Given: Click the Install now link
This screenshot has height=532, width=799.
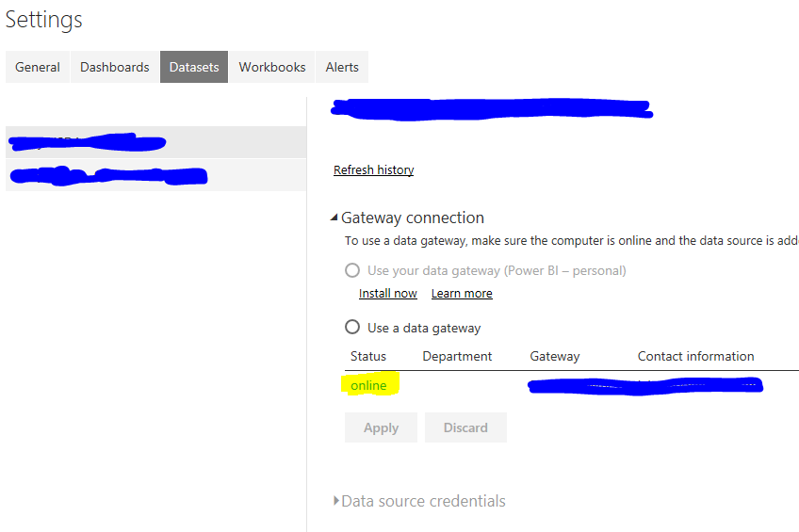Looking at the screenshot, I should pos(388,293).
